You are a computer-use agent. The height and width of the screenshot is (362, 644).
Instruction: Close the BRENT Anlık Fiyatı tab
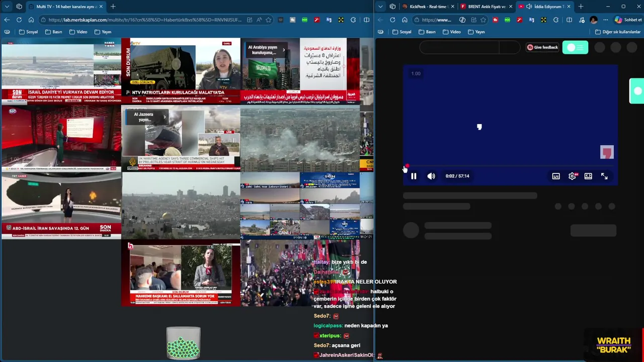pyautogui.click(x=511, y=7)
